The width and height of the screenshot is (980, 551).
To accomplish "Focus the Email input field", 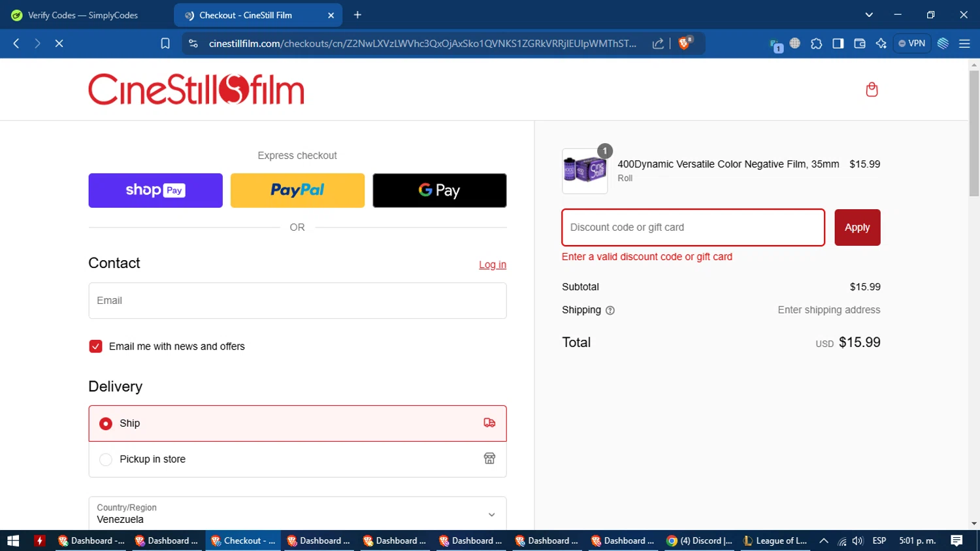I will click(x=297, y=301).
